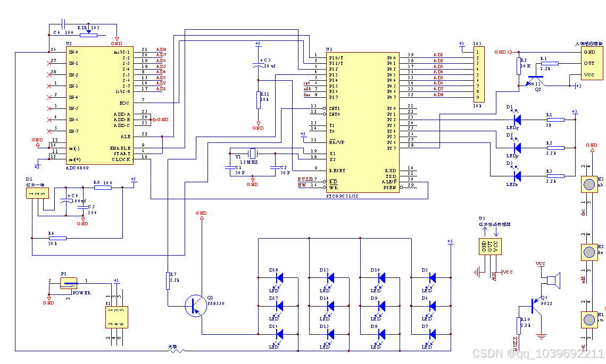Click the EA/VP pin label

[337, 142]
